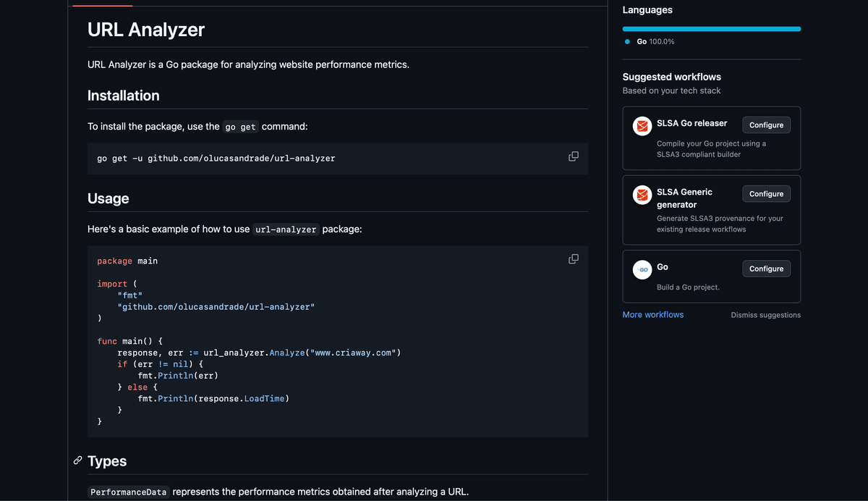Screen dimensions: 868x501
Task: Click the URL Analyzer page heading
Action: pyautogui.click(x=145, y=30)
